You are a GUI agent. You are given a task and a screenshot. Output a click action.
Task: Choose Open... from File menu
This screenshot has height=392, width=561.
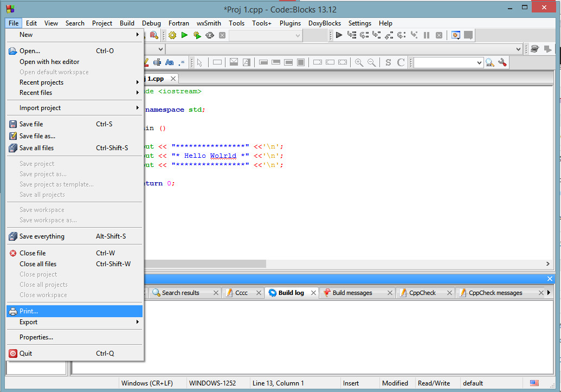pos(74,51)
